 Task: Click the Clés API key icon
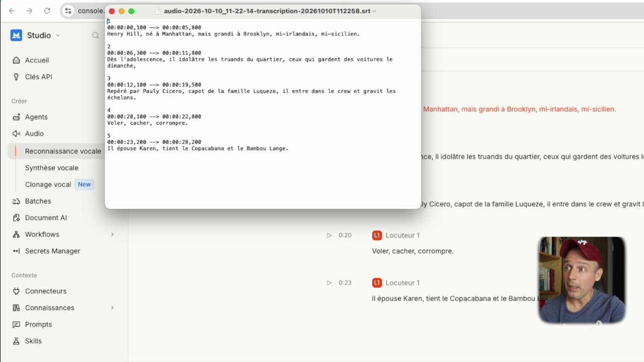click(x=16, y=77)
